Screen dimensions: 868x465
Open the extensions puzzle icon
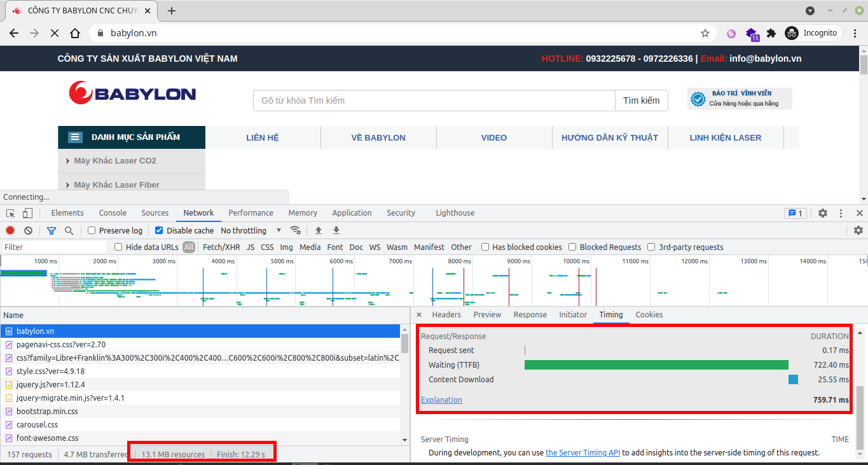[771, 33]
